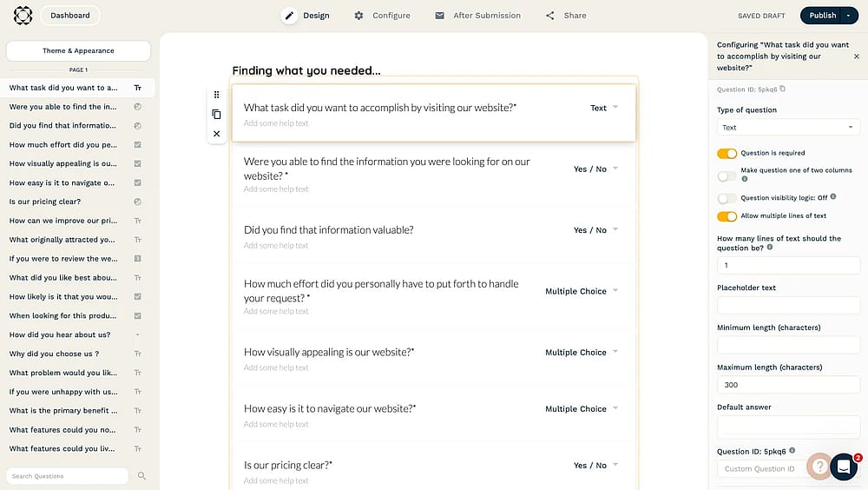Click the search magnifier icon in the sidebar
The image size is (868, 490).
coord(141,475)
